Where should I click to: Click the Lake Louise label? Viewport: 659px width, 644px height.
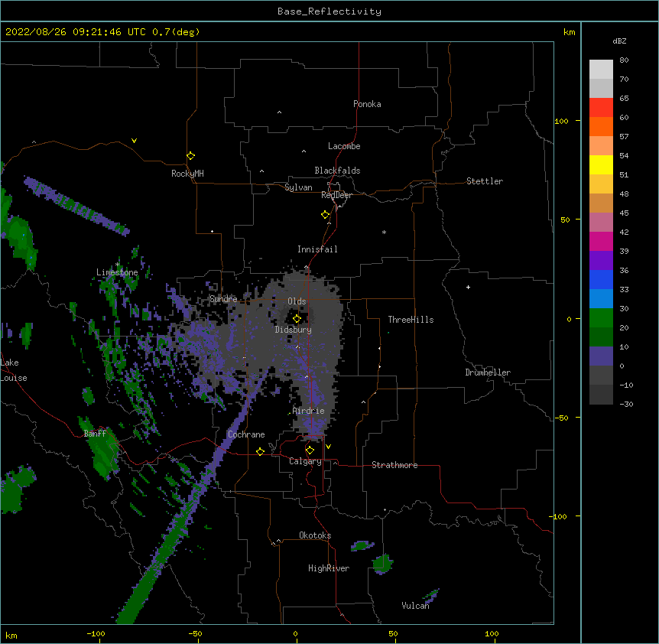tap(14, 370)
